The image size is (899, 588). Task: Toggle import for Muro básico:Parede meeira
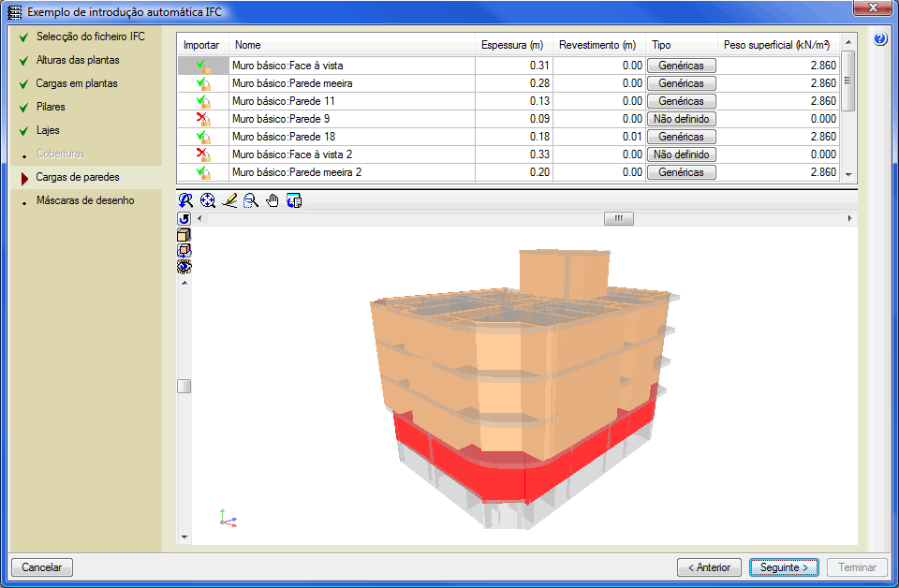pos(203,83)
